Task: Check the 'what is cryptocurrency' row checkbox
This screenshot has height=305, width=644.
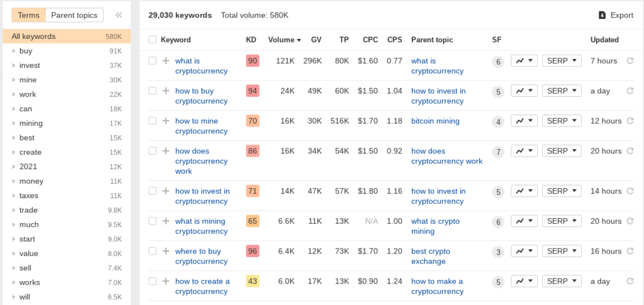Action: click(x=152, y=61)
